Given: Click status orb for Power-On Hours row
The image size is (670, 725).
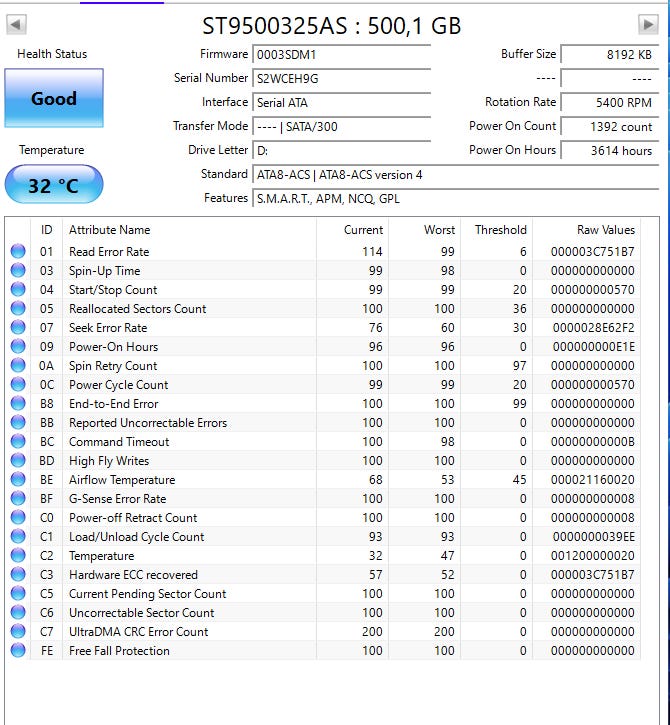Looking at the screenshot, I should pos(18,346).
